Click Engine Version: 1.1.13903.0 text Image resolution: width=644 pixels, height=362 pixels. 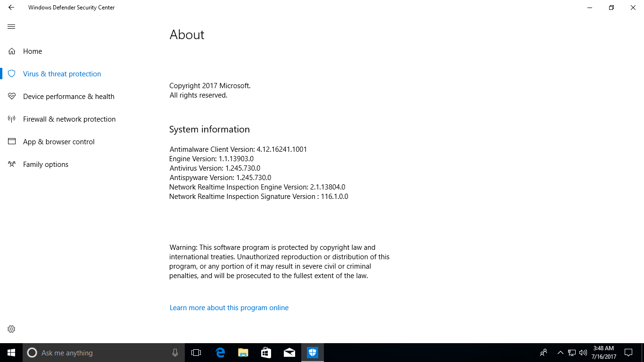coord(211,158)
